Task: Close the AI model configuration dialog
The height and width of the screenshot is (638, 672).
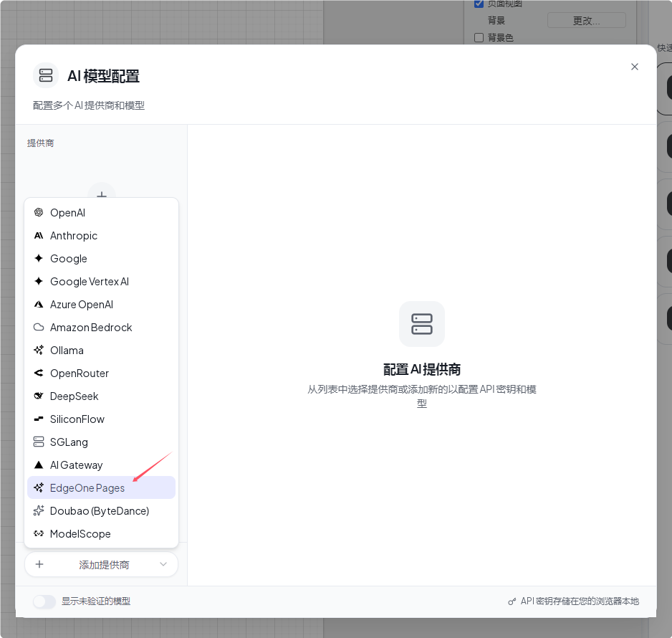Action: click(x=635, y=67)
